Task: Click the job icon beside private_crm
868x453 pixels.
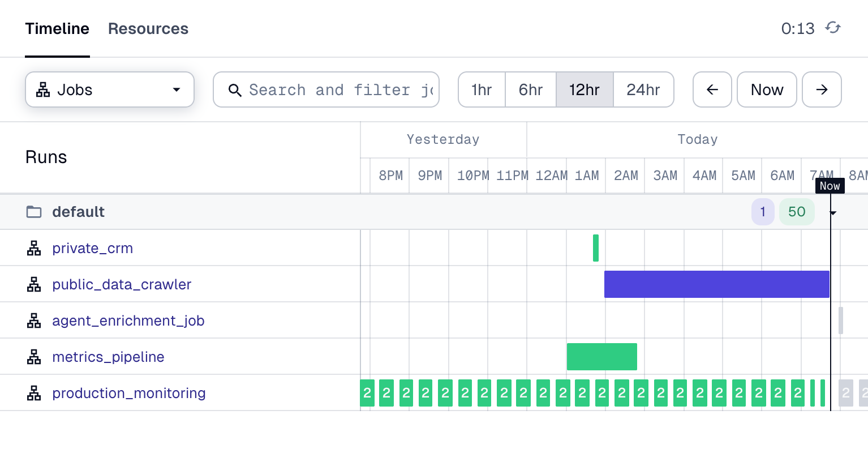Action: (34, 249)
